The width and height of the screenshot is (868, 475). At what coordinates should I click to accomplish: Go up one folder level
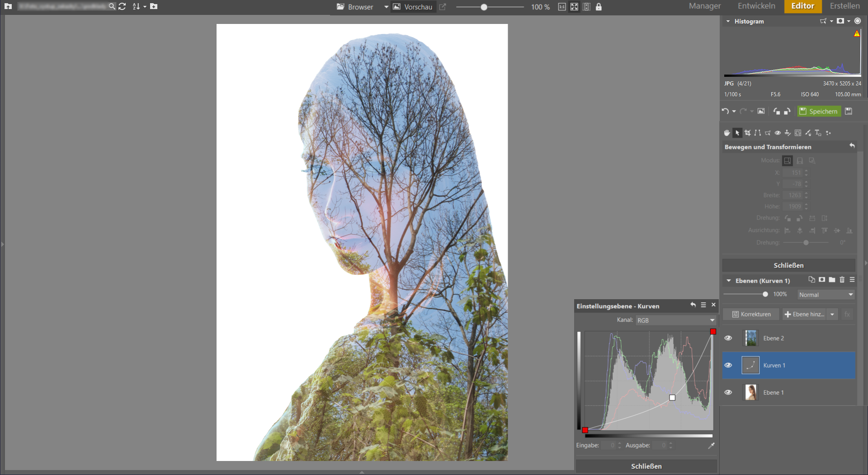pos(8,6)
